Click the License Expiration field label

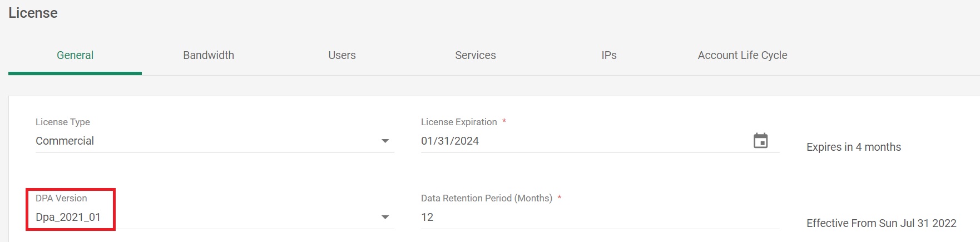(459, 122)
